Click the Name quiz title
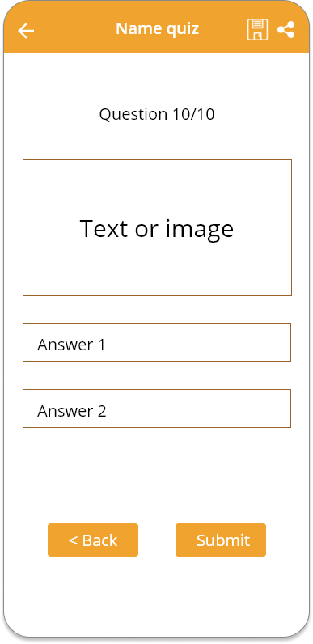The height and width of the screenshot is (644, 313). (x=158, y=28)
